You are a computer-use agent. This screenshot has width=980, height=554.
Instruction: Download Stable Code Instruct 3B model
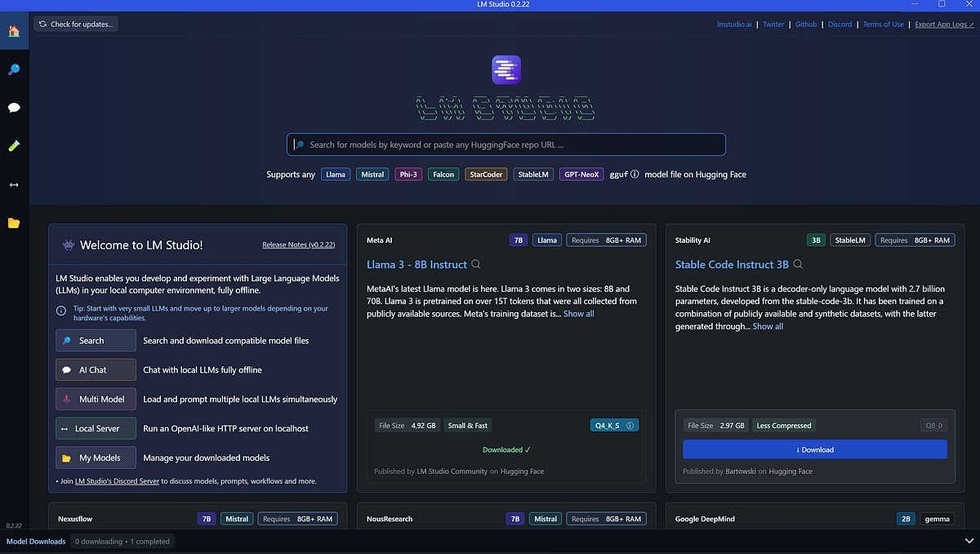coord(815,449)
